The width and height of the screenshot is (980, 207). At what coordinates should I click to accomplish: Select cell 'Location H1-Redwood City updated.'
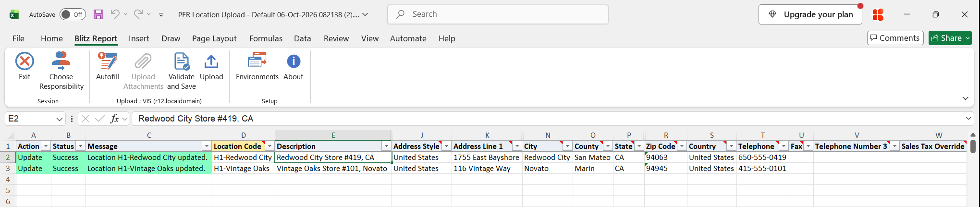pyautogui.click(x=149, y=157)
